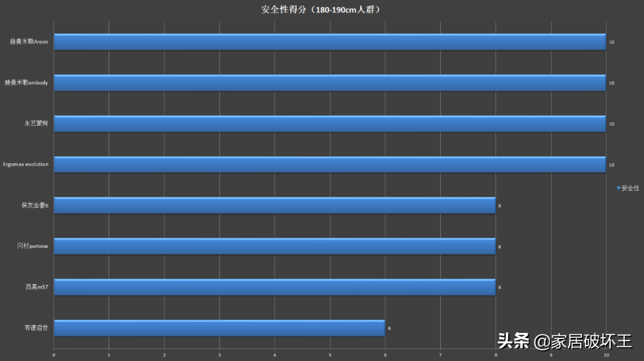Select the horizontal axis tick label 2
The height and width of the screenshot is (361, 644).
coord(165,355)
